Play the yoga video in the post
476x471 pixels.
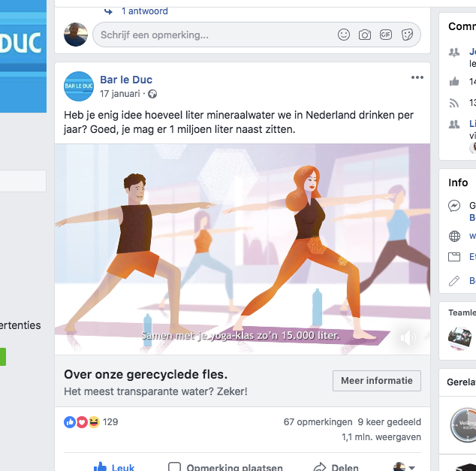243,249
